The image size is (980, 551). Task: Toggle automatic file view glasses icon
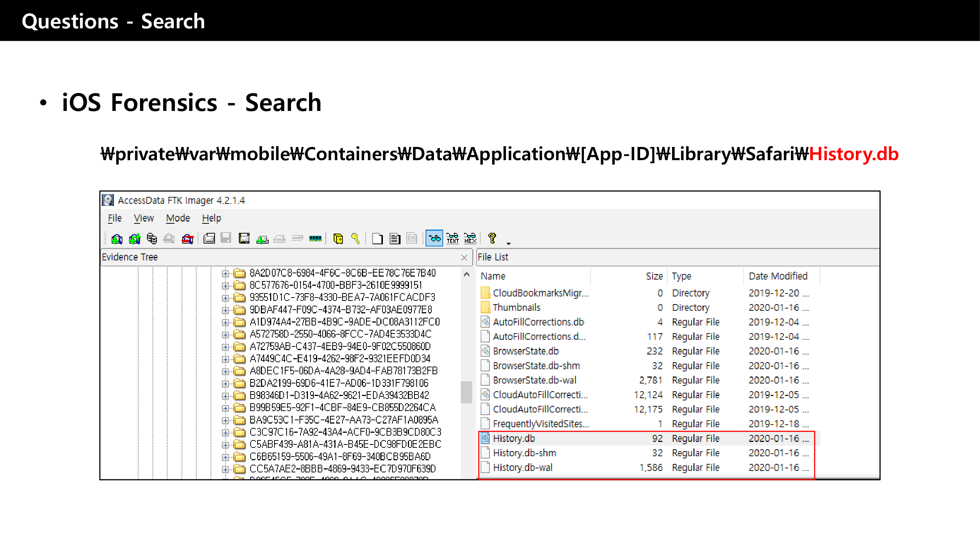pyautogui.click(x=434, y=239)
